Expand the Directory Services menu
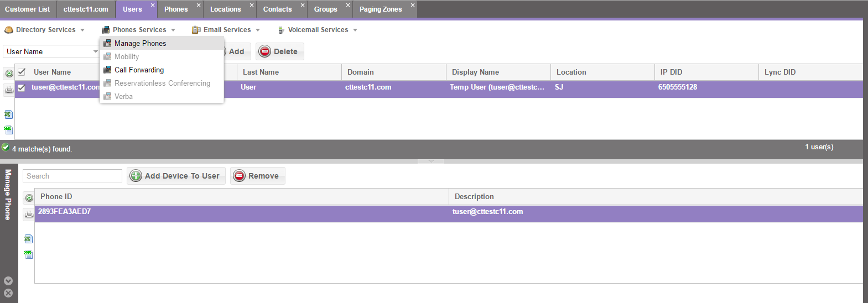The height and width of the screenshot is (303, 868). (82, 30)
